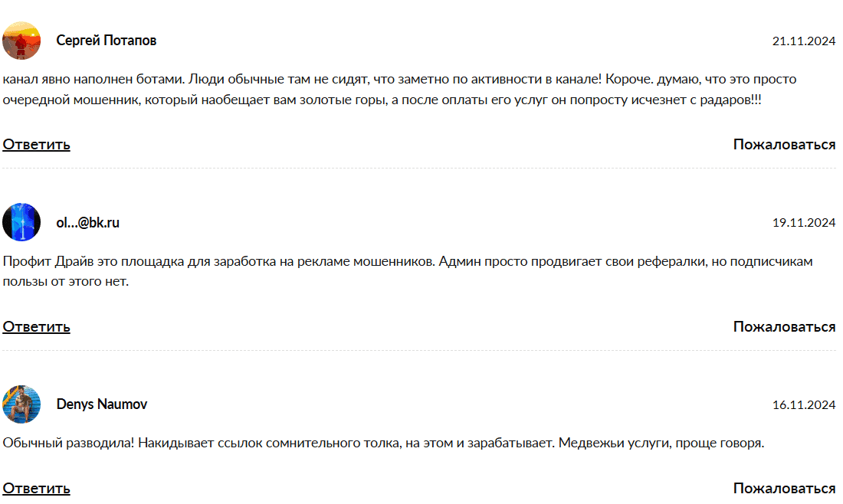The height and width of the screenshot is (504, 843).
Task: Report Сергей Потапов's comment via Пожаловаться
Action: tap(784, 144)
